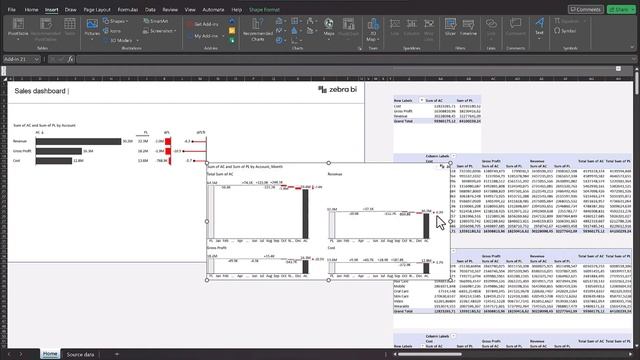Switch to the Home ribbon tab
640x360 pixels.
(31, 9)
